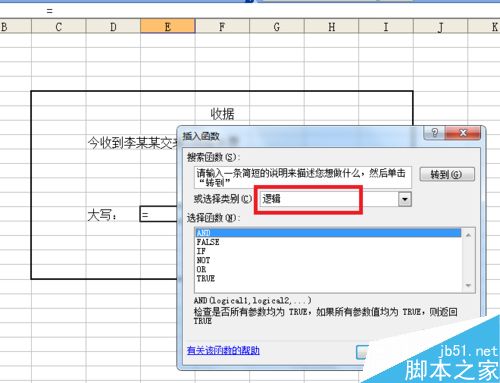Select the FALSE function in list
Image resolution: width=500 pixels, height=383 pixels.
328,242
